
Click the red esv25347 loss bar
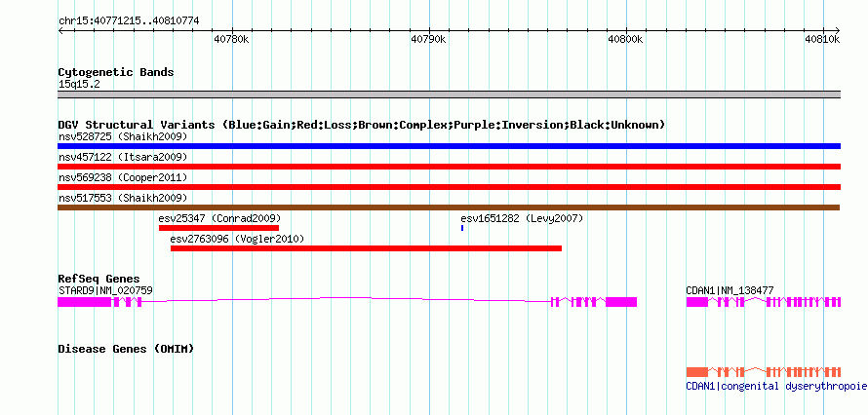[218, 228]
